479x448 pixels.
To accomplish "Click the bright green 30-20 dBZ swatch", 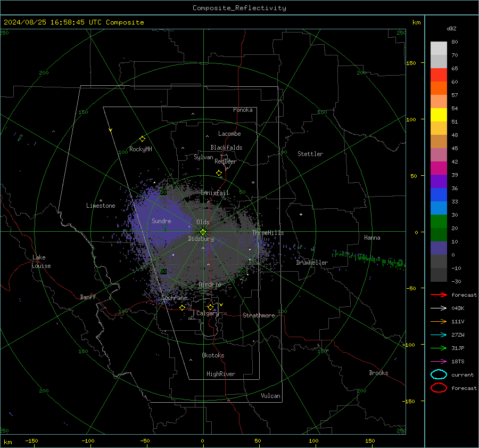I will tap(439, 222).
